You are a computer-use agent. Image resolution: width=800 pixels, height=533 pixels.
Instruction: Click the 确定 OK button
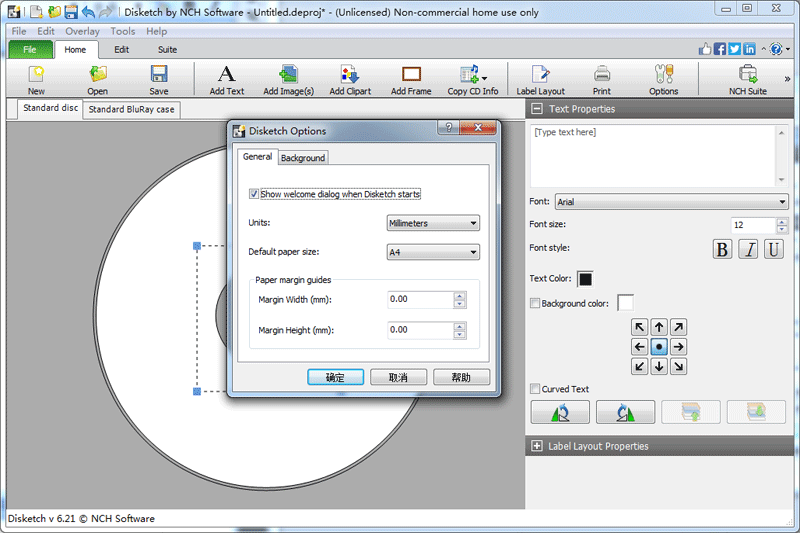335,377
